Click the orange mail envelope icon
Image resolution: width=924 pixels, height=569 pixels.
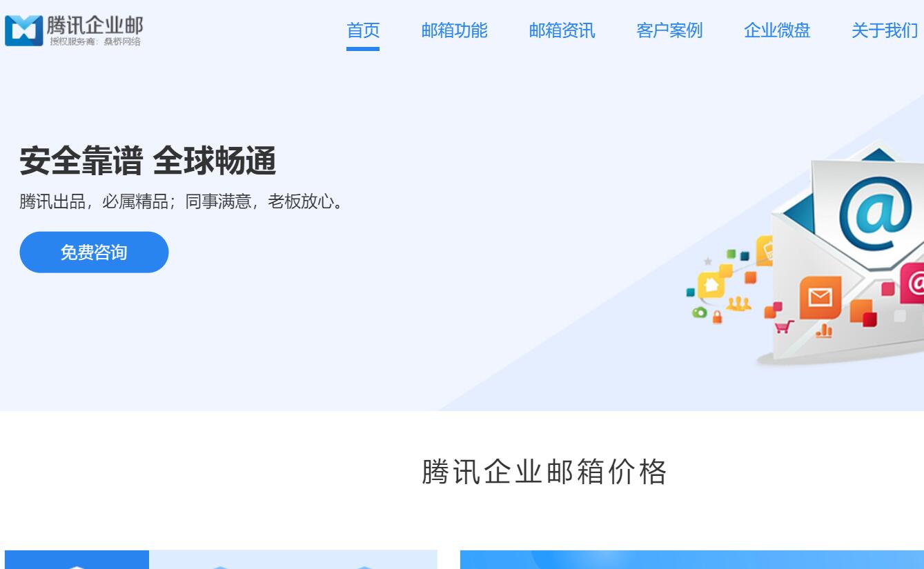[820, 297]
